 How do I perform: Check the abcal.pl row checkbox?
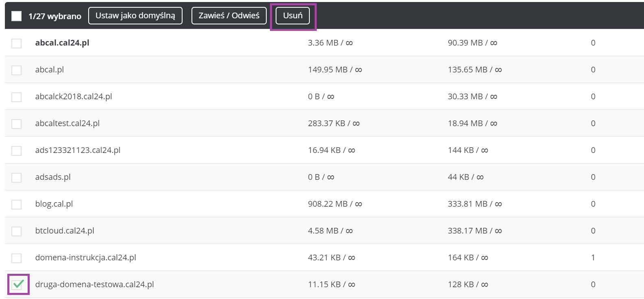[16, 70]
